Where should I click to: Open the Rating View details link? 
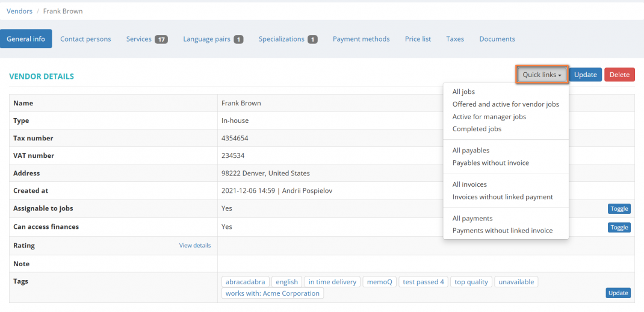[x=194, y=245]
